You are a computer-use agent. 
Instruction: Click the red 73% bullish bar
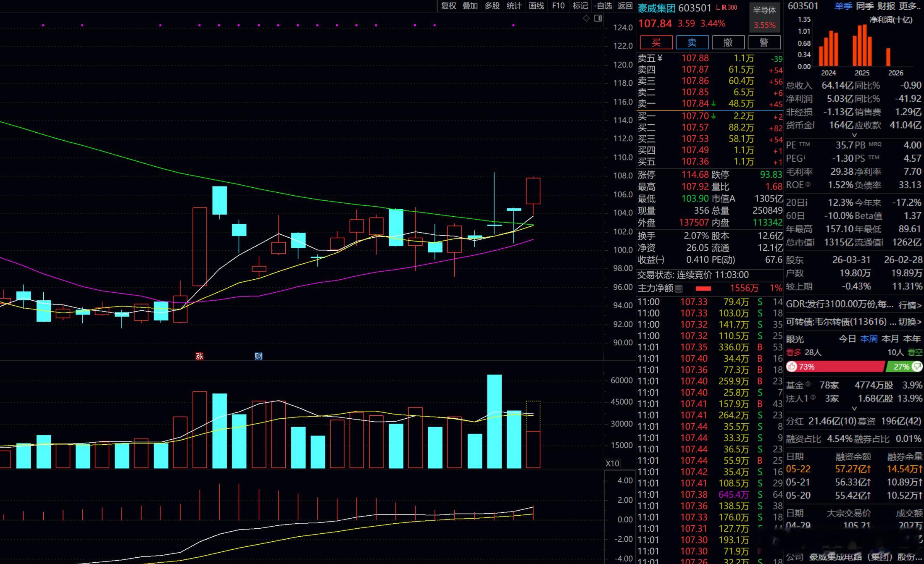pos(835,367)
